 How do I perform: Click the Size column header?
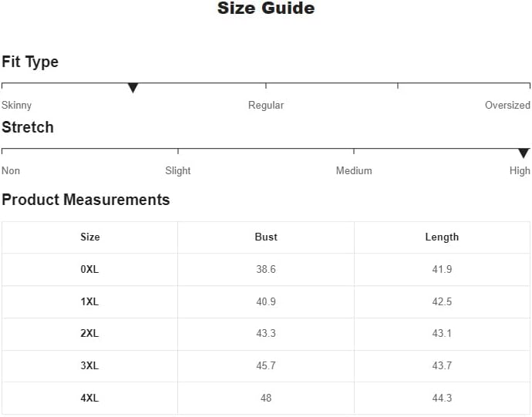90,237
